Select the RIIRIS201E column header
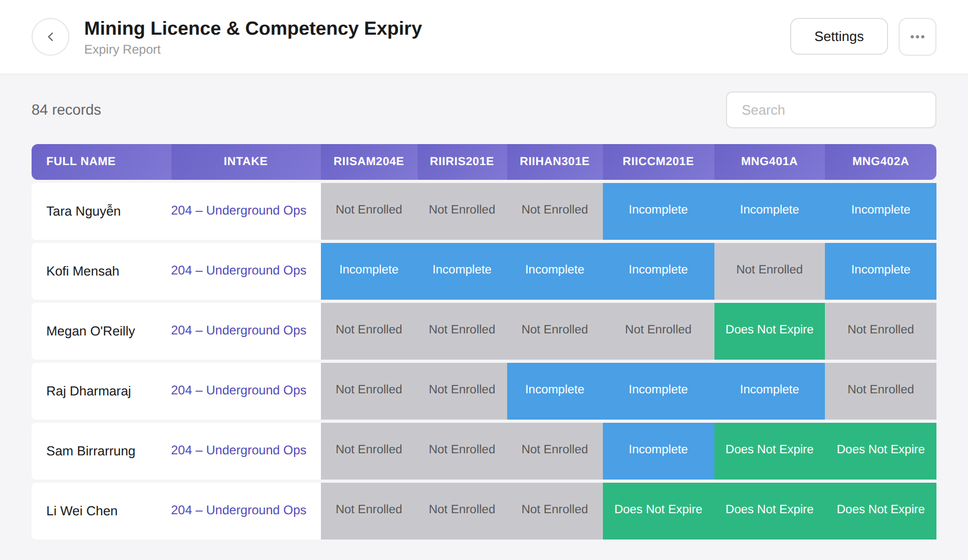968x560 pixels. pyautogui.click(x=462, y=162)
